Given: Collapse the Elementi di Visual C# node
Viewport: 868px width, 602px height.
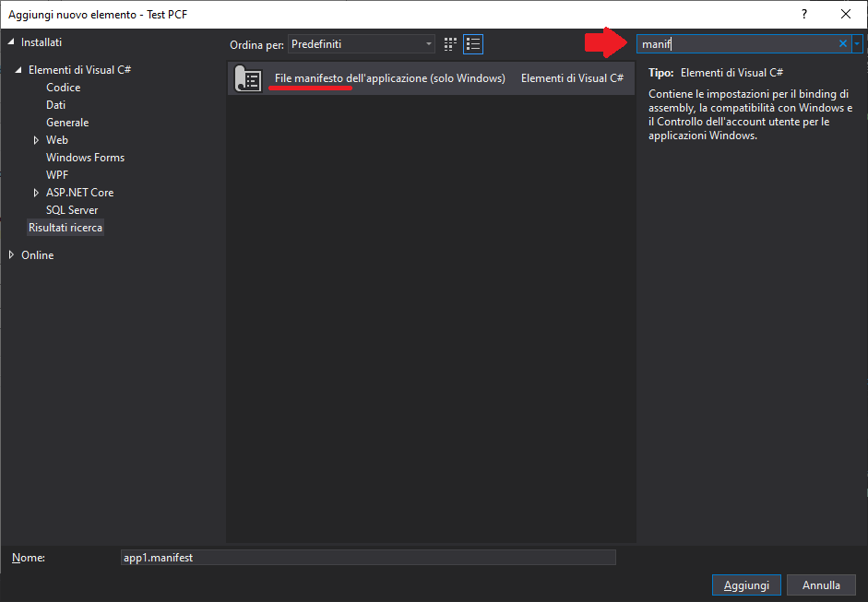Looking at the screenshot, I should click(x=18, y=70).
